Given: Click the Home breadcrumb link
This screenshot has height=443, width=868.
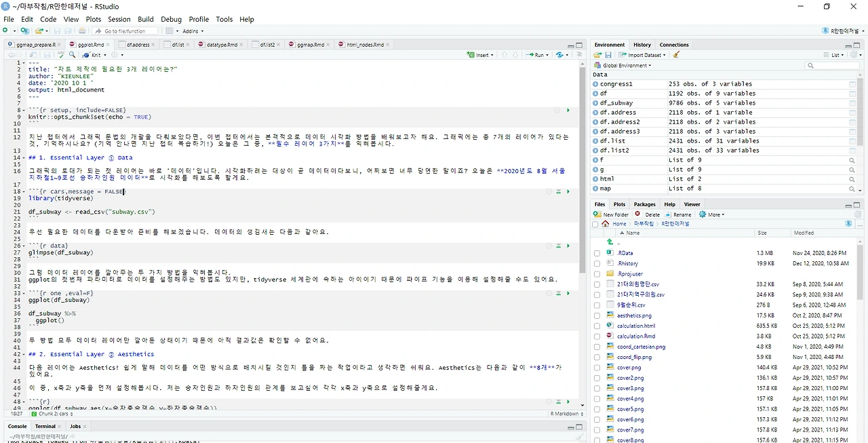Looking at the screenshot, I should (x=620, y=223).
